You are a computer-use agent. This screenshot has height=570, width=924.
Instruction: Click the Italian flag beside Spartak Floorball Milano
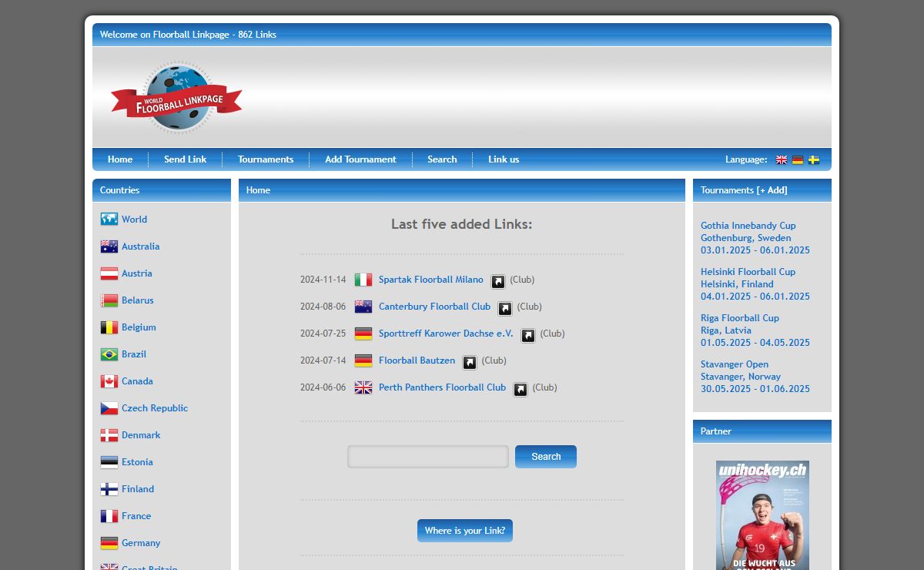363,280
